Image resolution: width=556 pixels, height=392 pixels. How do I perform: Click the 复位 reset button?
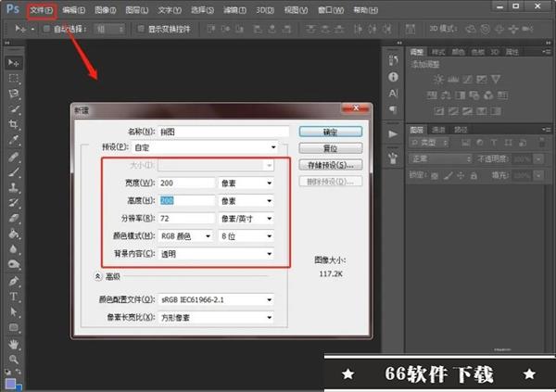(x=331, y=148)
